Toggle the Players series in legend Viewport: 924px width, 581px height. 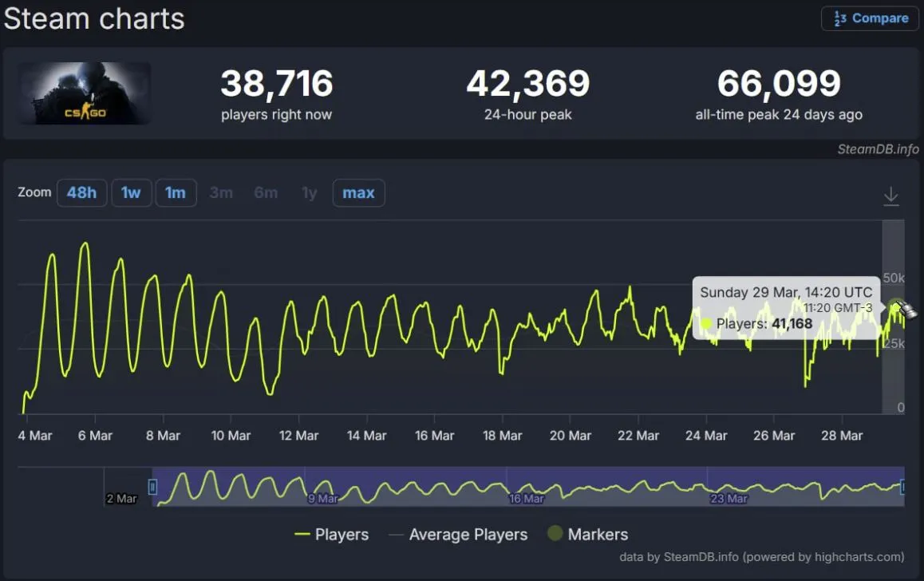[332, 535]
